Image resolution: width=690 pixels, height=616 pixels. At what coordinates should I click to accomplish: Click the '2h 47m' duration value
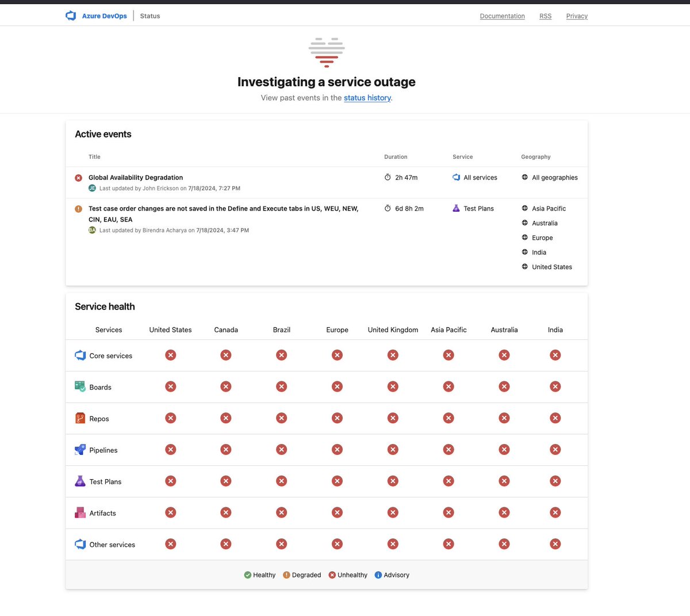click(x=407, y=178)
